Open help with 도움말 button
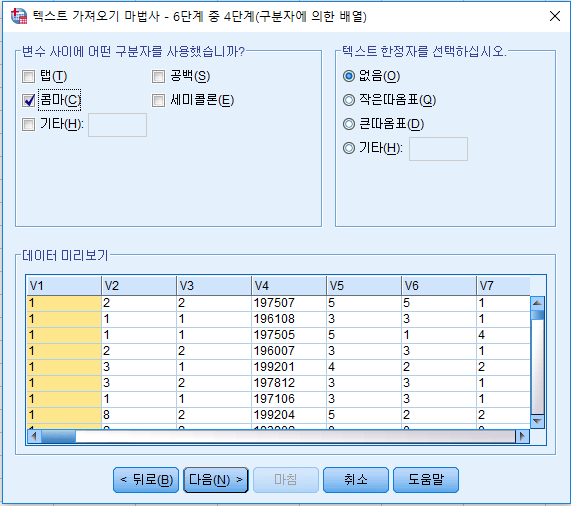The image size is (571, 506). click(x=426, y=480)
